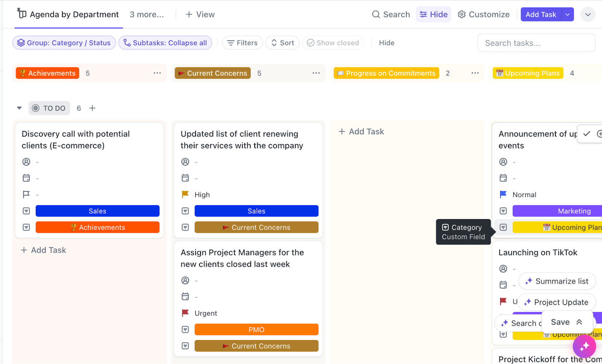602x364 pixels.
Task: Open the Sort options
Action: pos(283,43)
